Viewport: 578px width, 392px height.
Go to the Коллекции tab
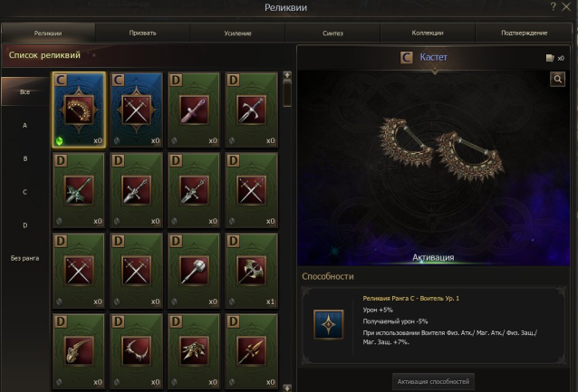[428, 33]
